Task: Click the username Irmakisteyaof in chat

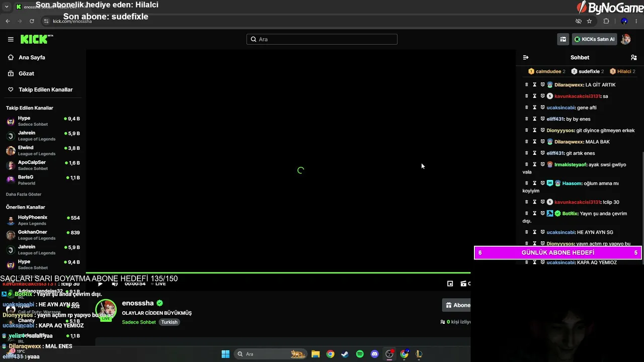Action: coord(570,164)
